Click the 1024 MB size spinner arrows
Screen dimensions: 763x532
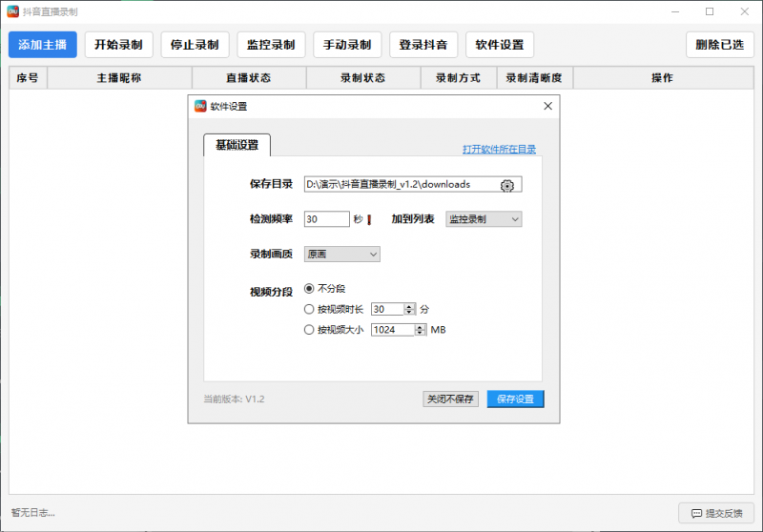pyautogui.click(x=421, y=330)
